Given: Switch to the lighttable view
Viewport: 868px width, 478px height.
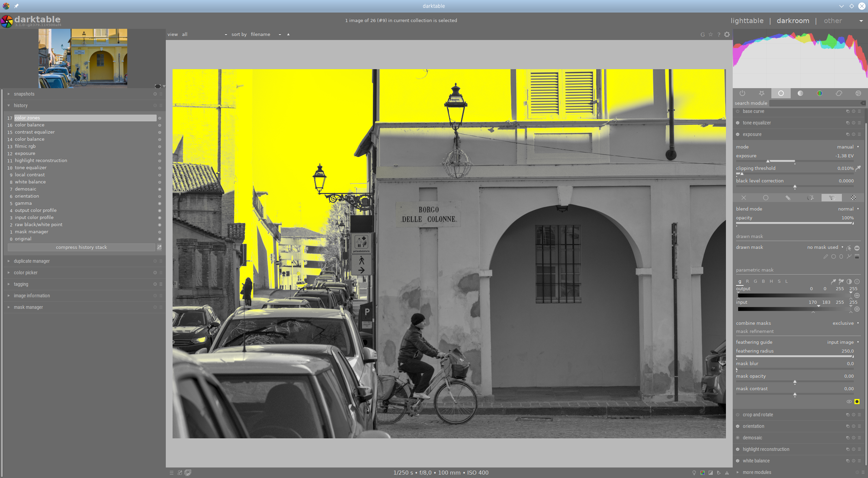Looking at the screenshot, I should [x=747, y=21].
